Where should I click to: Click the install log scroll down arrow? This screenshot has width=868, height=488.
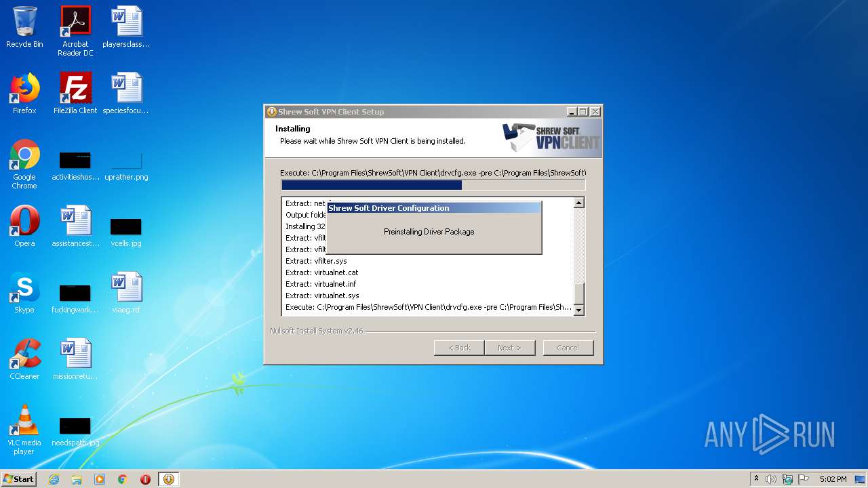578,310
